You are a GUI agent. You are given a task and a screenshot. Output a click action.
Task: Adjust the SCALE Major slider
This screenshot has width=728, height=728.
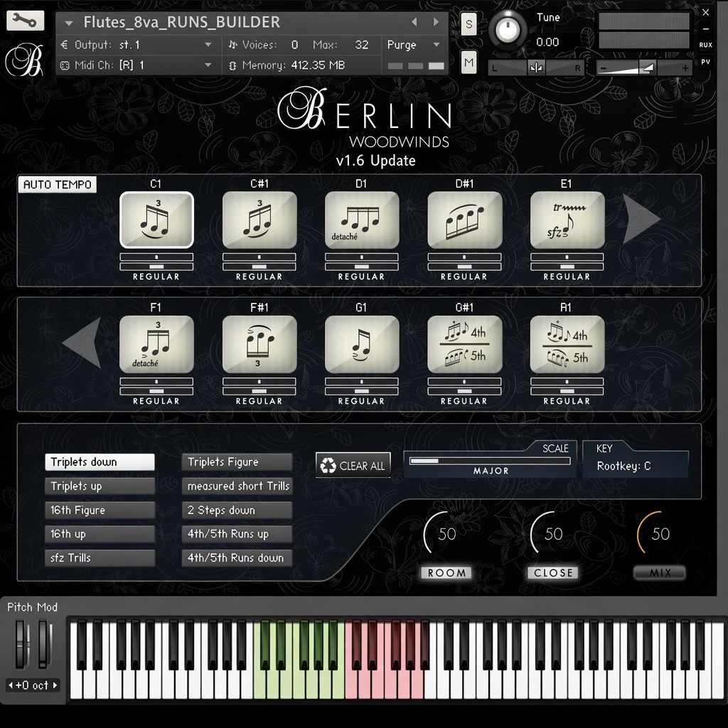tap(490, 461)
